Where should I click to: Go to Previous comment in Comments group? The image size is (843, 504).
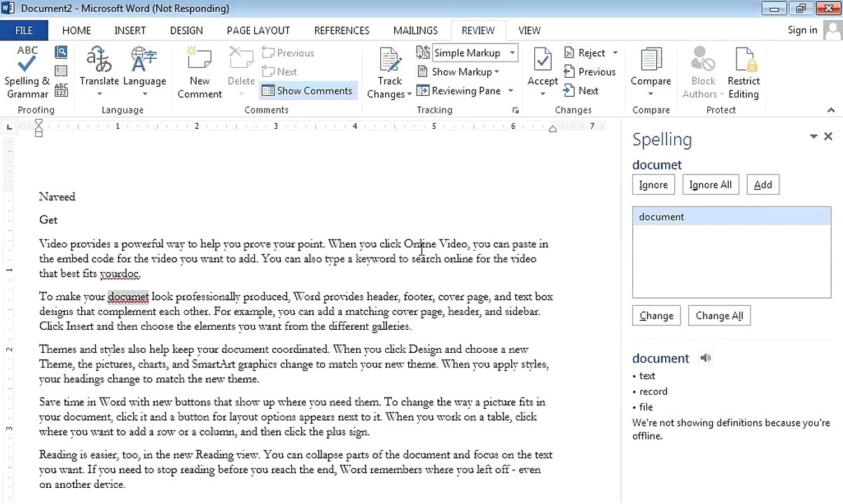click(288, 53)
